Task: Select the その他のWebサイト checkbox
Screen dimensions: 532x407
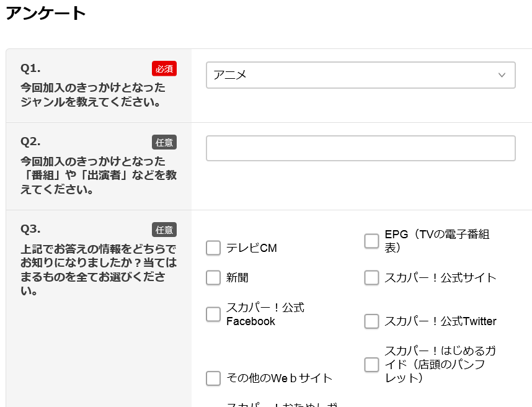Action: (213, 378)
